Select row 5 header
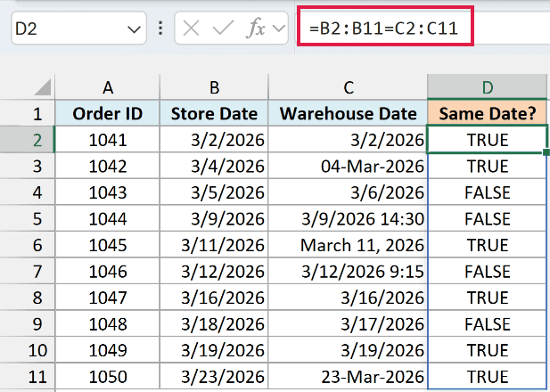The width and height of the screenshot is (550, 392). [x=28, y=218]
